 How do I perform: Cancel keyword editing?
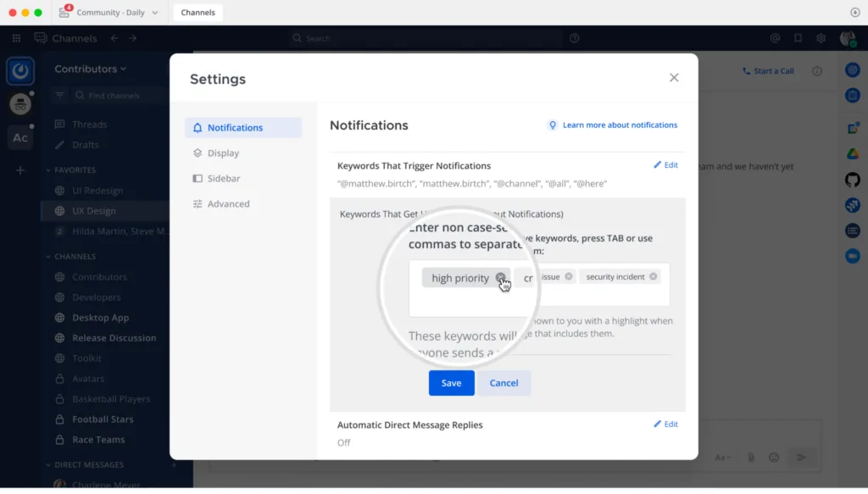click(504, 383)
